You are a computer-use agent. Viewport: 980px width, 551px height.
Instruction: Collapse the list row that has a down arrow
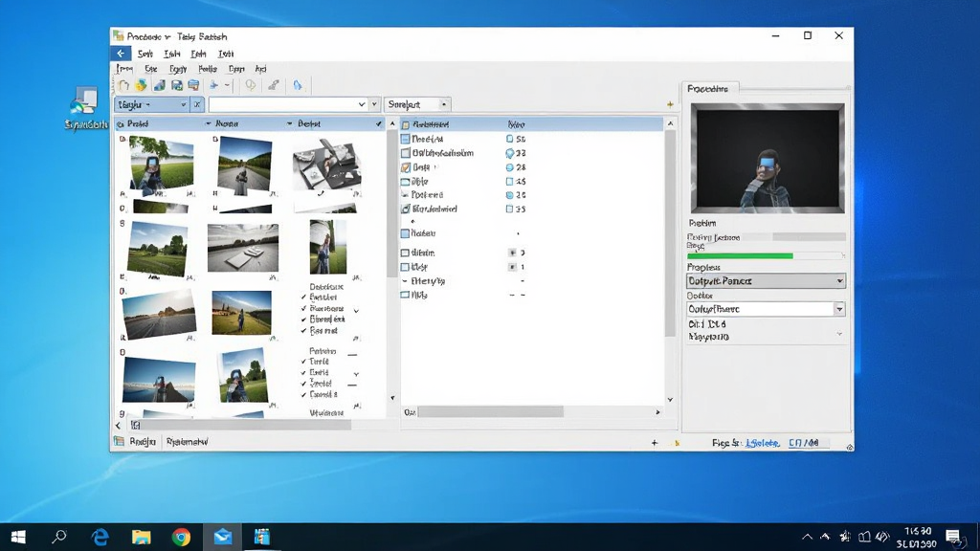[405, 281]
